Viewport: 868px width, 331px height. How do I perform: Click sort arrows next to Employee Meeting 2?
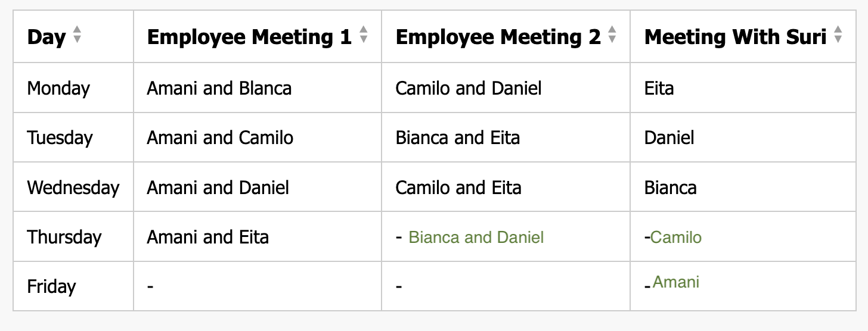pos(612,36)
